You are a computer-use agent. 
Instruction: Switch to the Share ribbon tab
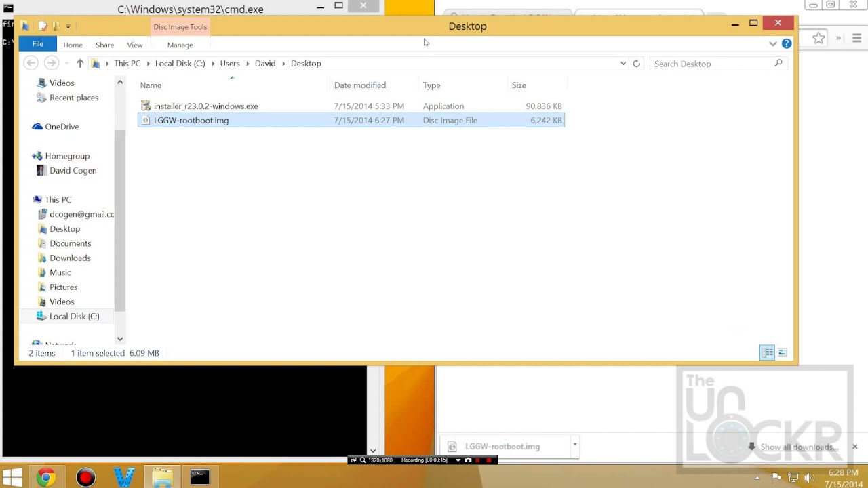point(104,45)
